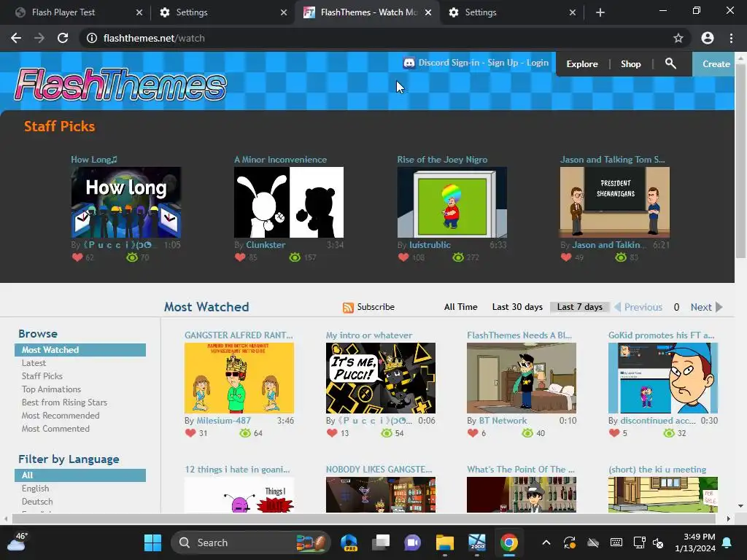Click the RSS Subscribe icon
This screenshot has height=560, width=747.
348,307
